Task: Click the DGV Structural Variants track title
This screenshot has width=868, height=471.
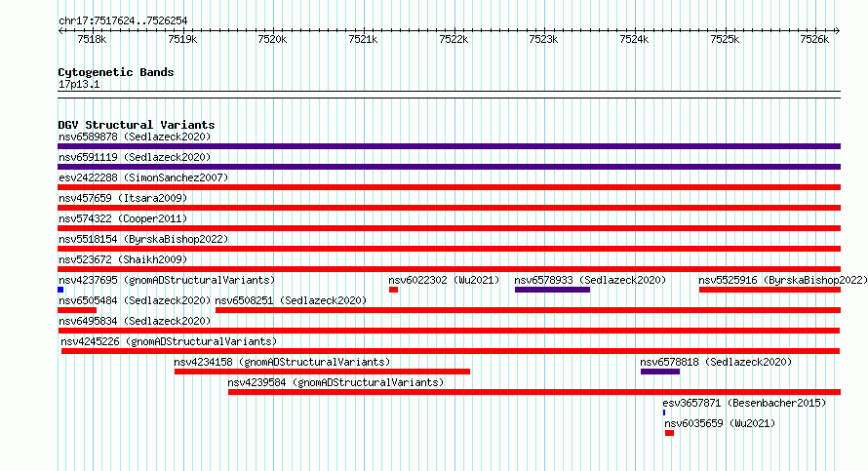Action: (x=137, y=125)
